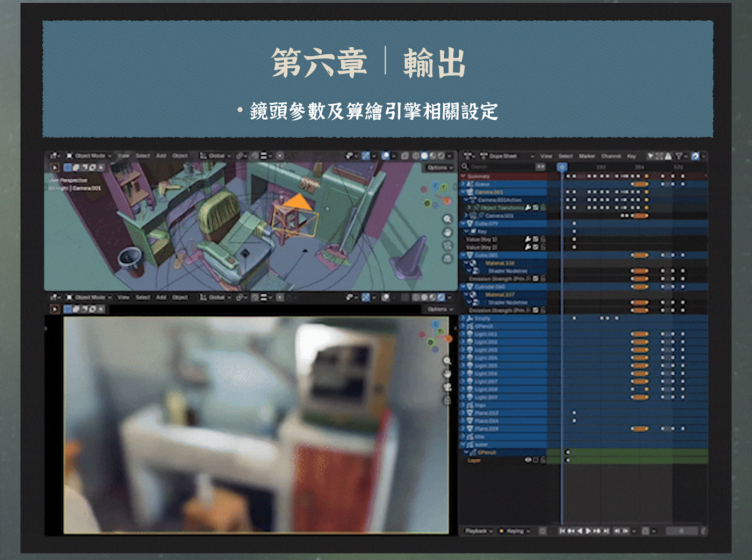752x560 pixels.
Task: Click the search magnifier in the Dope Sheet
Action: click(x=466, y=167)
